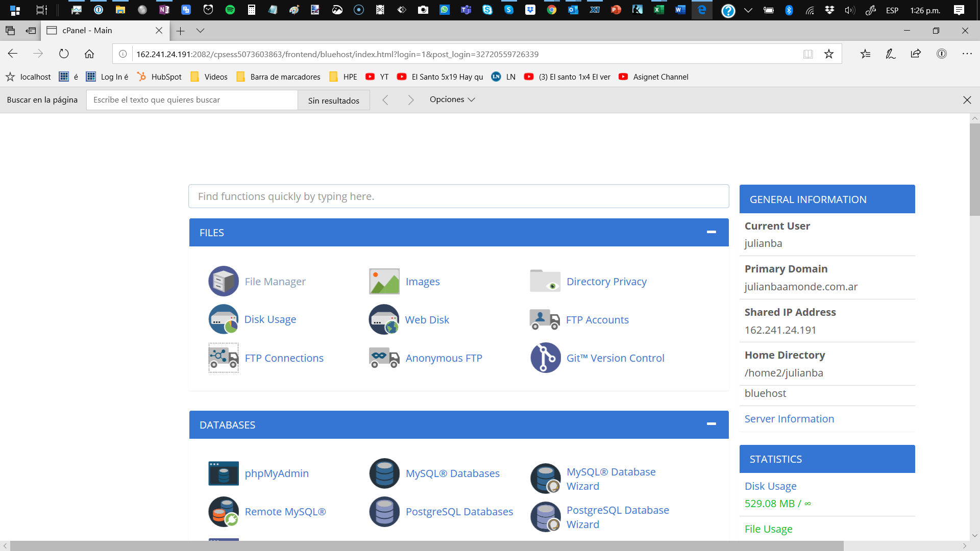Click the phpMyAdmin link
This screenshot has width=980, height=551.
tap(277, 473)
